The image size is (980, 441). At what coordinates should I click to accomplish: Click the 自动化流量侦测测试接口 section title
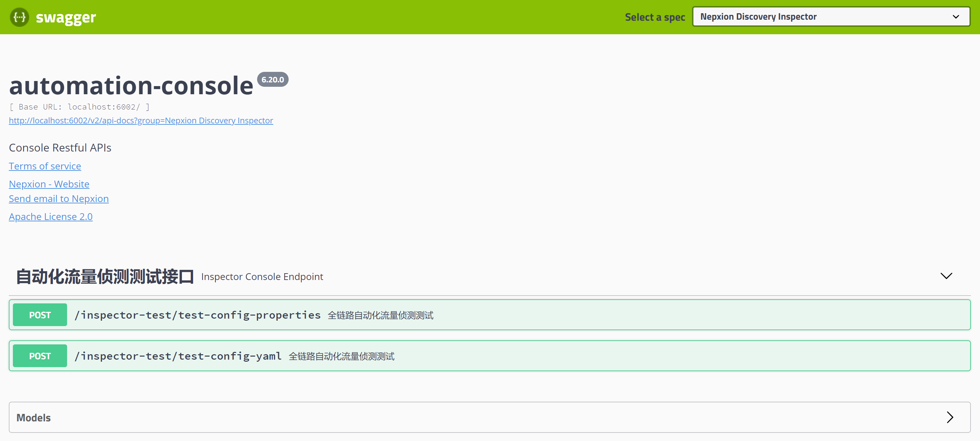pos(105,277)
